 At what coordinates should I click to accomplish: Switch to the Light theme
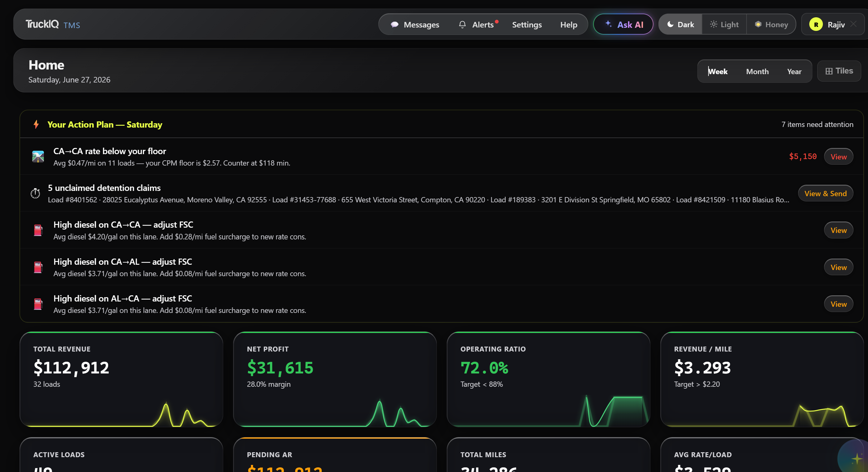(x=724, y=24)
